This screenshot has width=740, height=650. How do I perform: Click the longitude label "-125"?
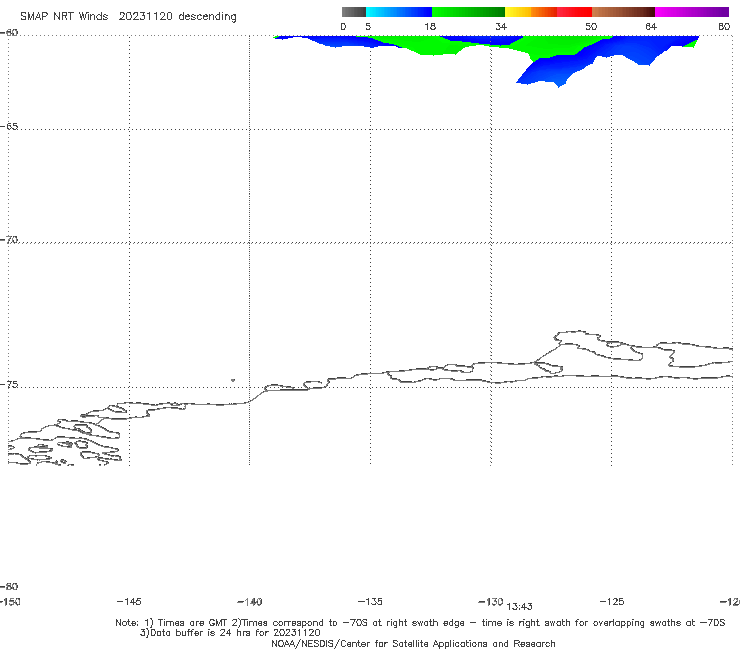[612, 601]
